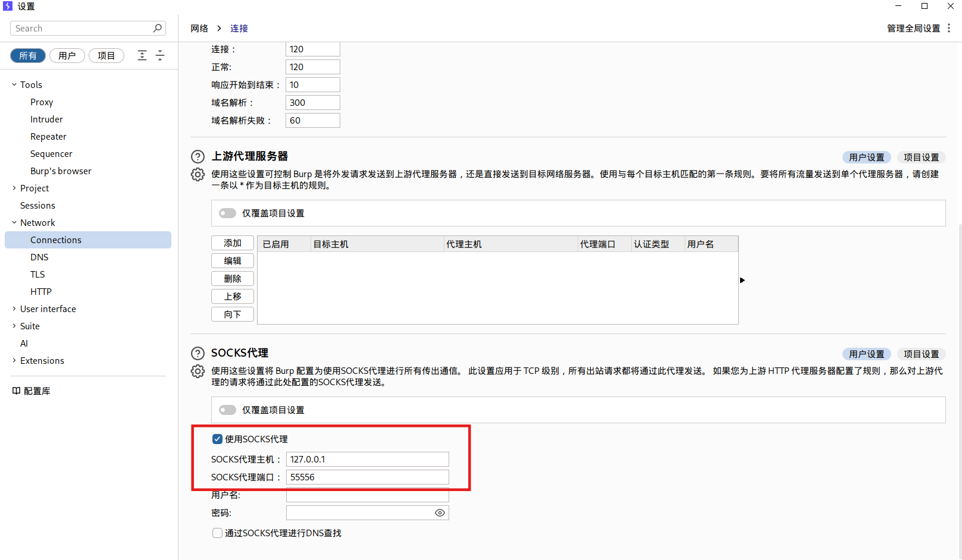Click the SOCKS代理主机 field

coord(367,460)
